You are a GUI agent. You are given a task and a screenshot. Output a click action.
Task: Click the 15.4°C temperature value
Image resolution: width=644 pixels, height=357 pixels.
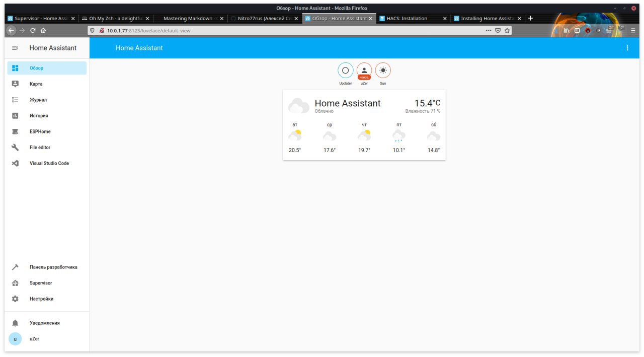point(427,103)
